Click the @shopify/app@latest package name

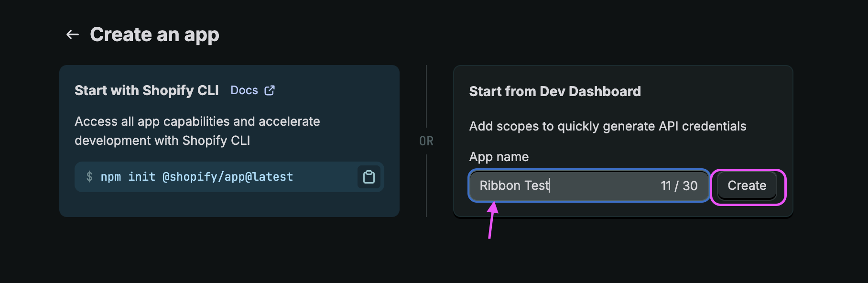[x=228, y=177]
